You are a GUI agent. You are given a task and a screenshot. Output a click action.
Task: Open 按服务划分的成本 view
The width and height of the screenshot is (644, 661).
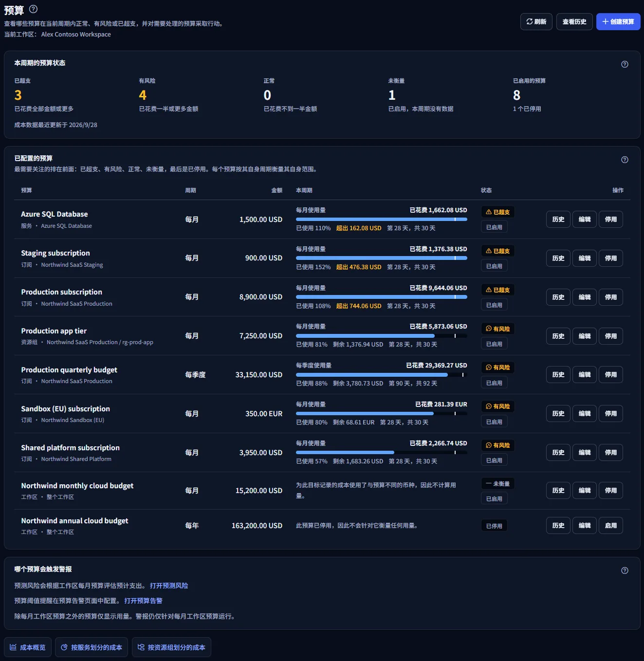pyautogui.click(x=92, y=647)
